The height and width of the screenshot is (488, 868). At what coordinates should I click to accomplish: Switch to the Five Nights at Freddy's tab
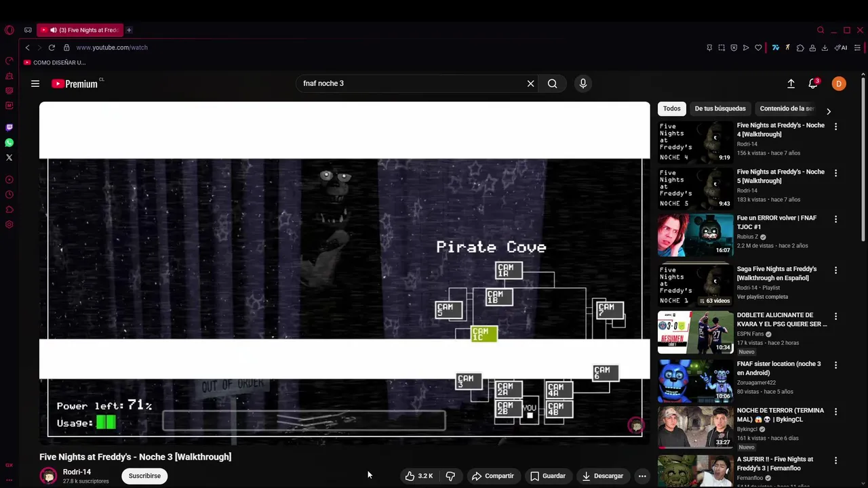click(80, 30)
